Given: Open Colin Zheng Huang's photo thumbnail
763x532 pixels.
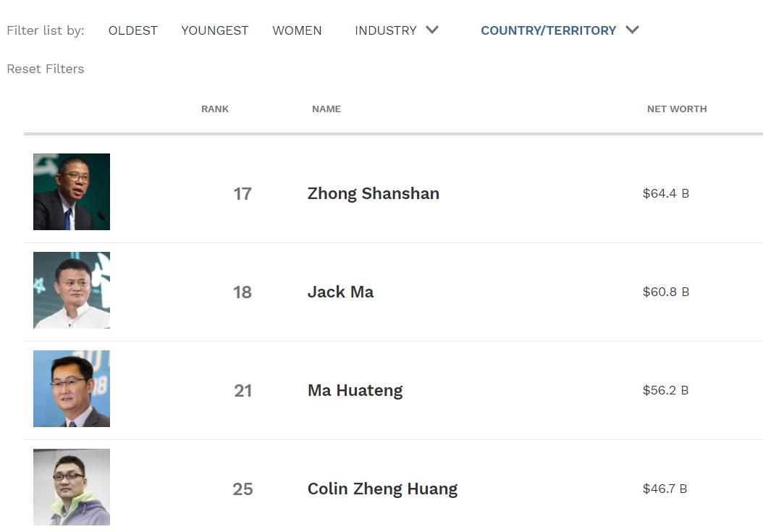Looking at the screenshot, I should tap(72, 486).
